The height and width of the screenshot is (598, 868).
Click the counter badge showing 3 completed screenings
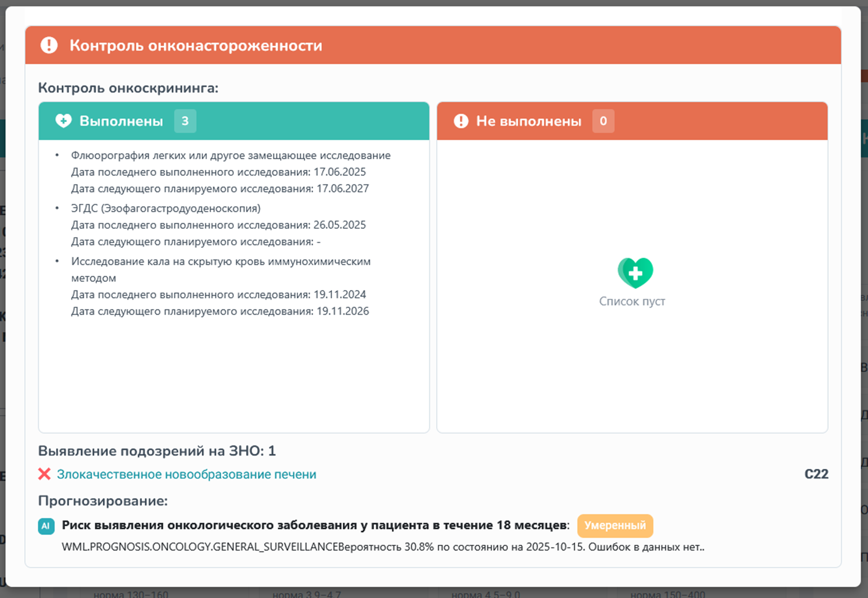coord(186,121)
